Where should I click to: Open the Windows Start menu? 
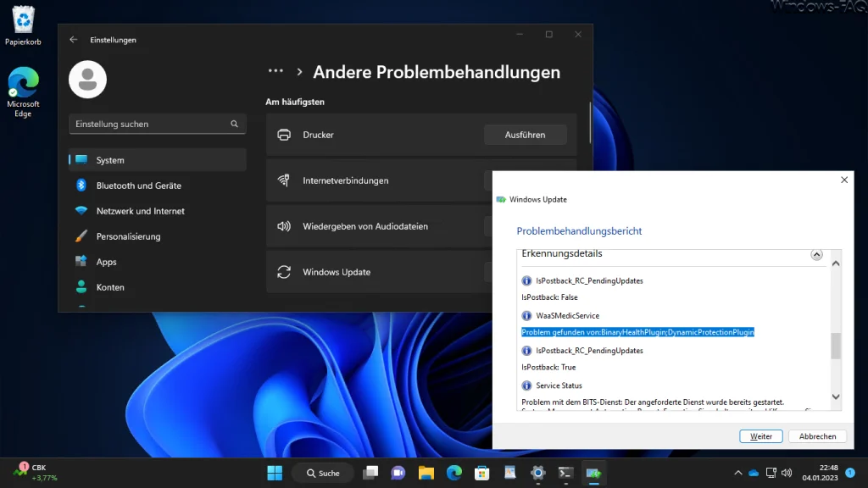[275, 473]
